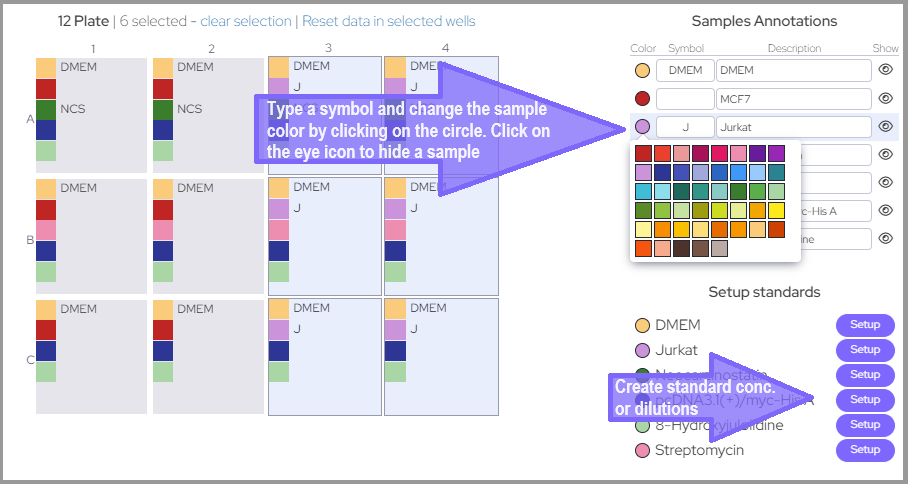Image resolution: width=909 pixels, height=484 pixels.
Task: Open color picker for DMEM orange circle
Action: click(x=643, y=70)
